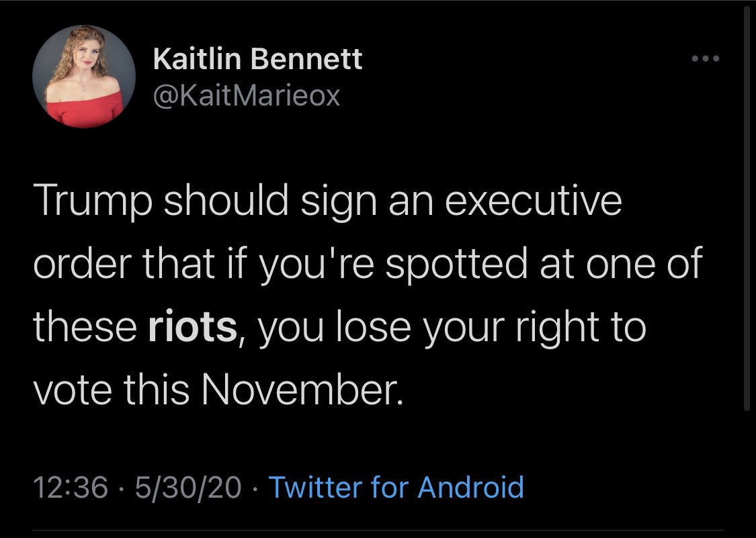
Task: Click the word order starting the second line
Action: [x=83, y=264]
